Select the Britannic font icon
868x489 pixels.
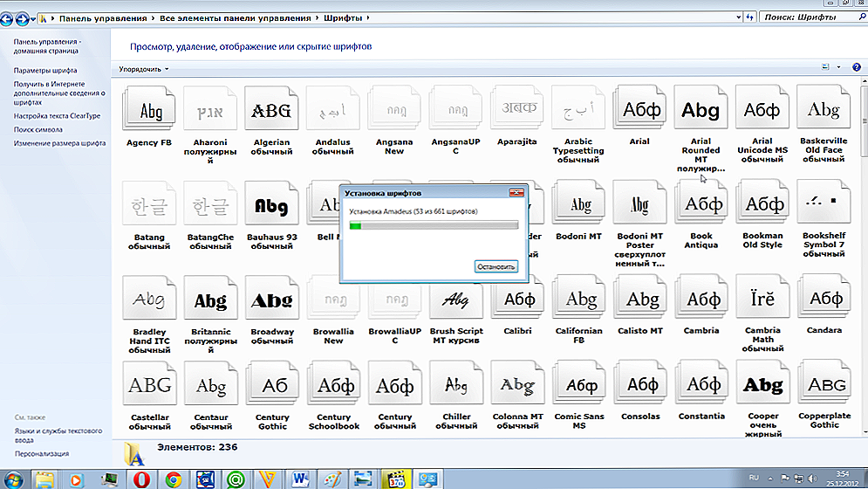210,298
